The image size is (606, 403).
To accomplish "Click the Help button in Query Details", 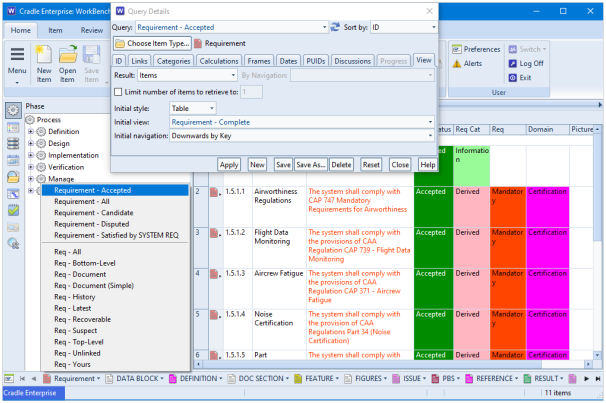I will (x=427, y=165).
